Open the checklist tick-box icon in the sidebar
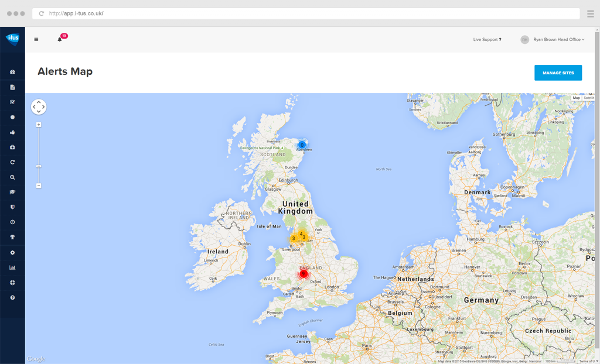 [13, 102]
